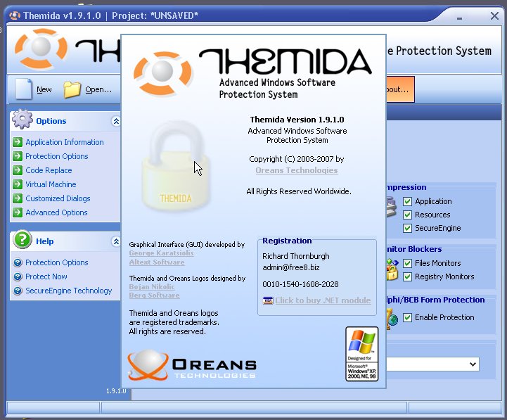507x420 pixels.
Task: Click arrow icon beside Customized Dialogs
Action: pos(18,198)
